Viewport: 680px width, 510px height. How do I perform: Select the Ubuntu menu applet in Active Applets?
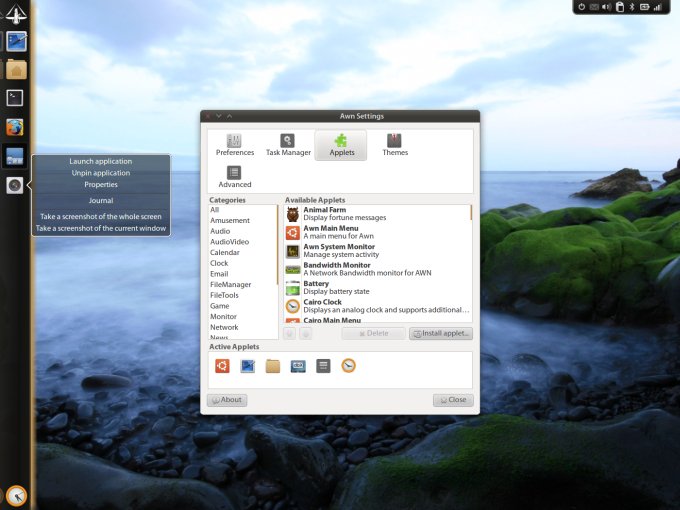(x=222, y=366)
